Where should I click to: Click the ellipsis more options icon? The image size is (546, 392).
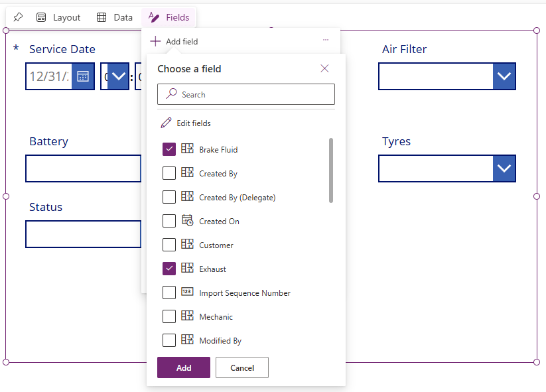[x=326, y=40]
